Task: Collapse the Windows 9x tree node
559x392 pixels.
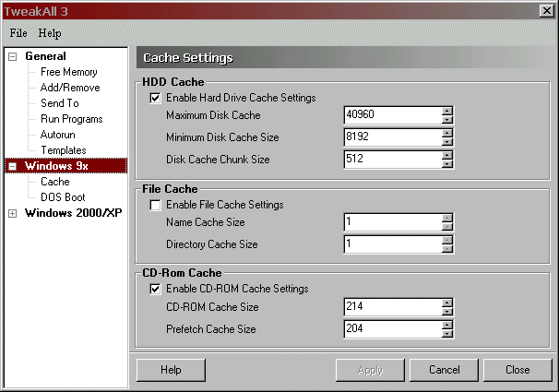Action: pyautogui.click(x=13, y=166)
